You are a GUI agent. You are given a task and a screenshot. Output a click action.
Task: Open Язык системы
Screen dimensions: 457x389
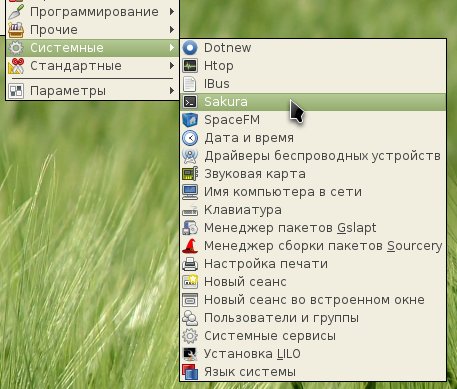point(313,372)
